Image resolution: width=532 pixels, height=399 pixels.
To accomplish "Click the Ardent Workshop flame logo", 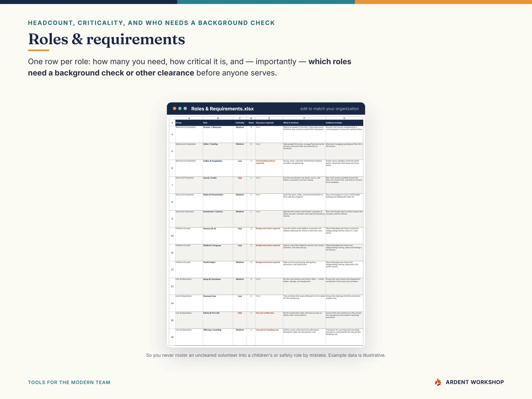I will pos(438,382).
